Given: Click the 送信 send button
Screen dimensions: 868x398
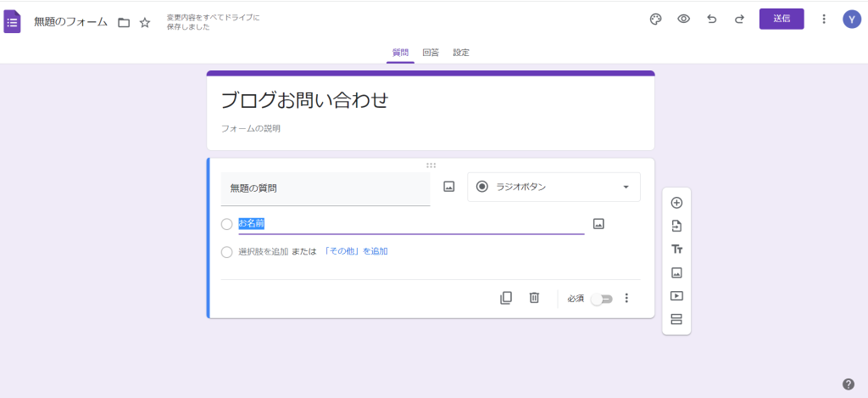Looking at the screenshot, I should (782, 19).
